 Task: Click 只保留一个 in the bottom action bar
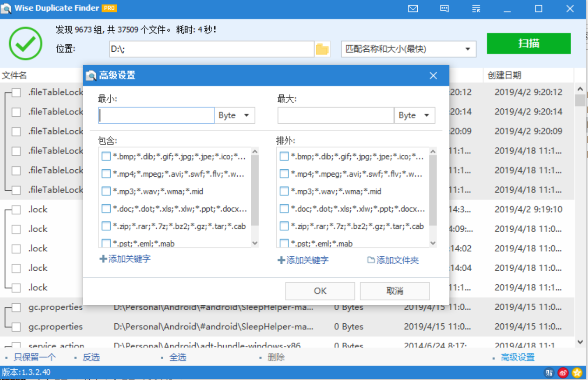click(34, 357)
